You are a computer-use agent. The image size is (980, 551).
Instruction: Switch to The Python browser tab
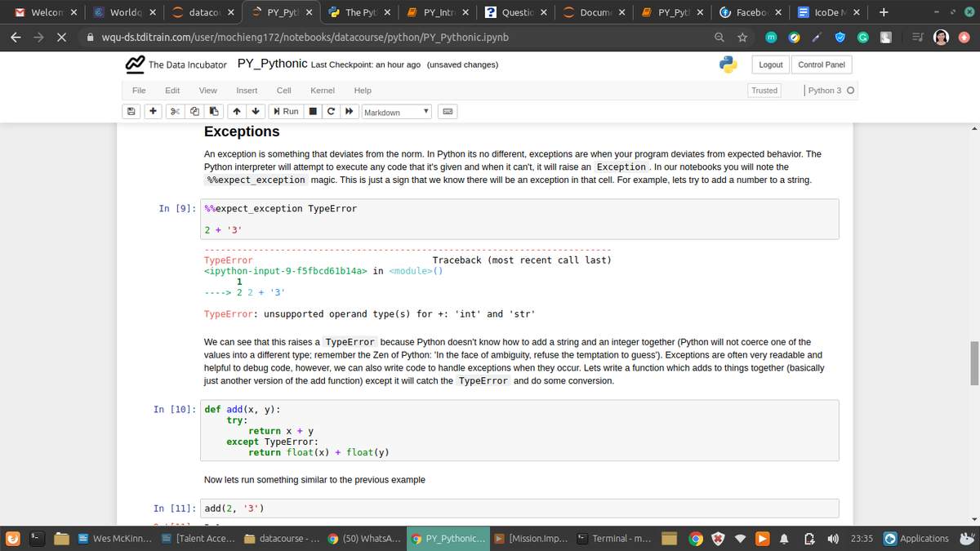click(359, 12)
